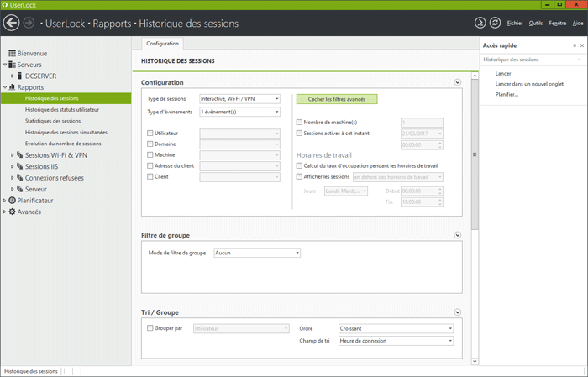This screenshot has width=588, height=377.
Task: Open the Champ de tri dropdown
Action: pyautogui.click(x=396, y=341)
